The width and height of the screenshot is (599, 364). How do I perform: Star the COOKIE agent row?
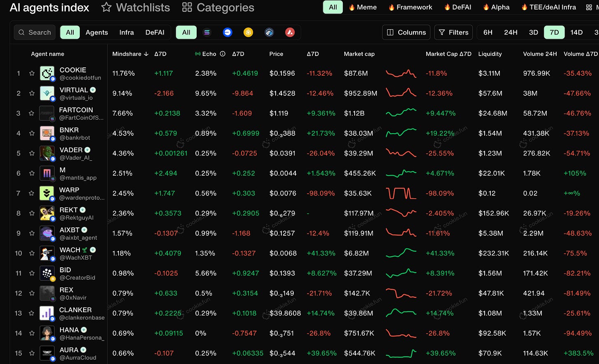pyautogui.click(x=32, y=73)
